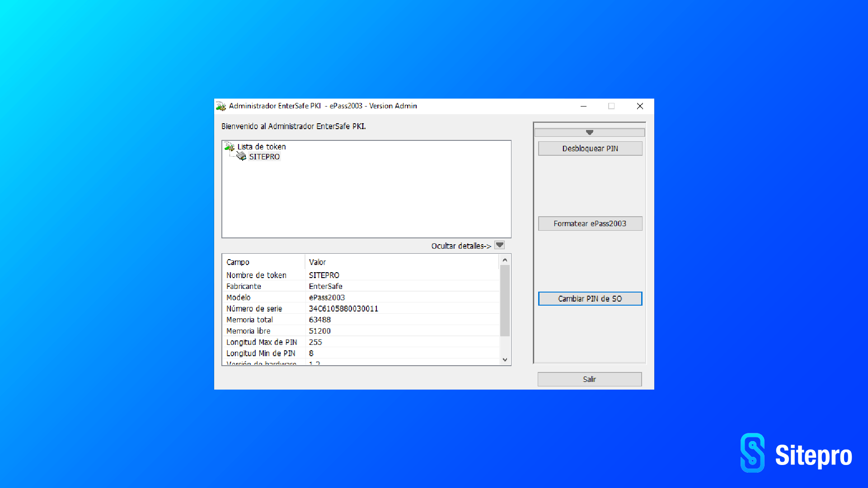Image resolution: width=868 pixels, height=488 pixels.
Task: Click the 63488 memory value
Action: click(x=319, y=320)
